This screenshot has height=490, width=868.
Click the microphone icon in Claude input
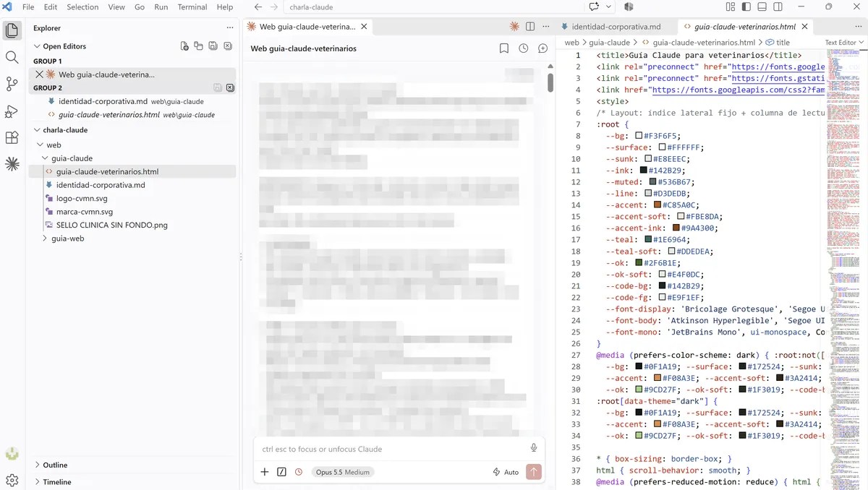(x=534, y=448)
